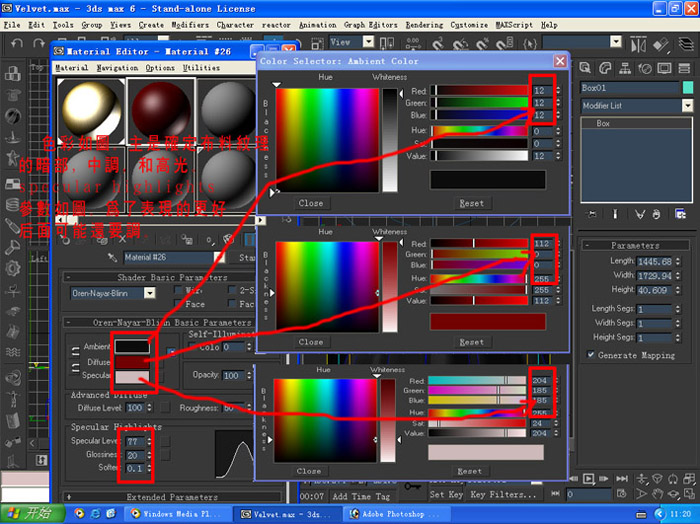Viewport: 700px width, 524px height.
Task: Click Add Time Tag
Action: (x=361, y=496)
